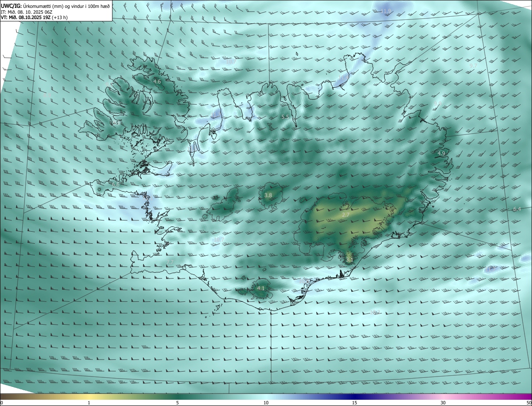Click the 4.9 value label on the east coast
Image resolution: width=532 pixels, height=406 pixels.
point(441,154)
